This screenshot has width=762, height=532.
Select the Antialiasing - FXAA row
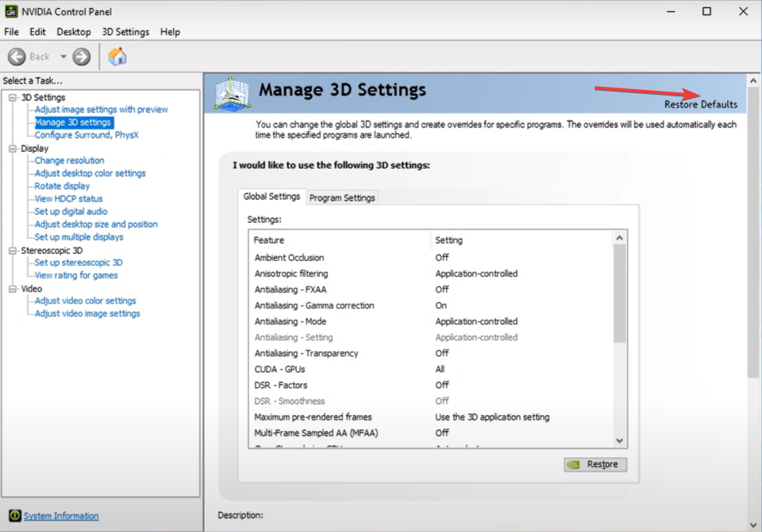click(x=432, y=290)
